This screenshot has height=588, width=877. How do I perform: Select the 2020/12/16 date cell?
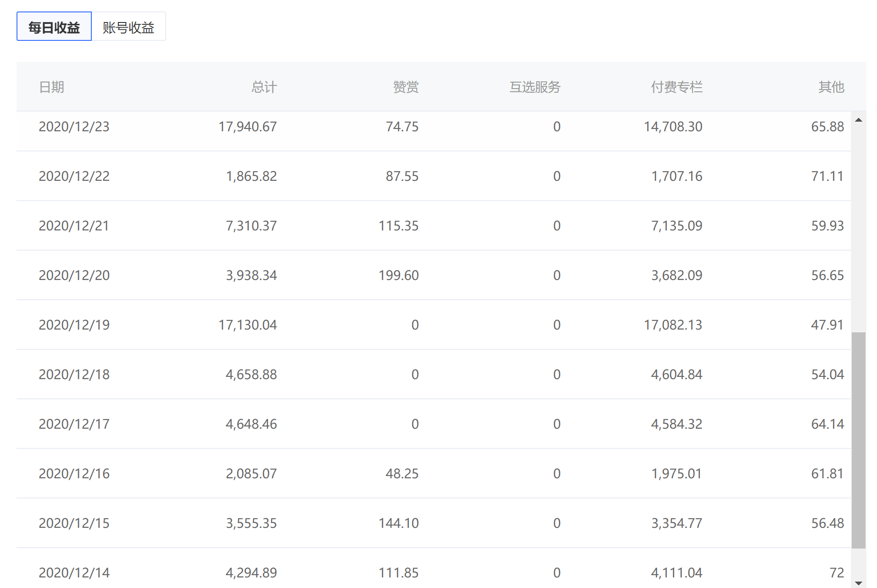(x=74, y=474)
